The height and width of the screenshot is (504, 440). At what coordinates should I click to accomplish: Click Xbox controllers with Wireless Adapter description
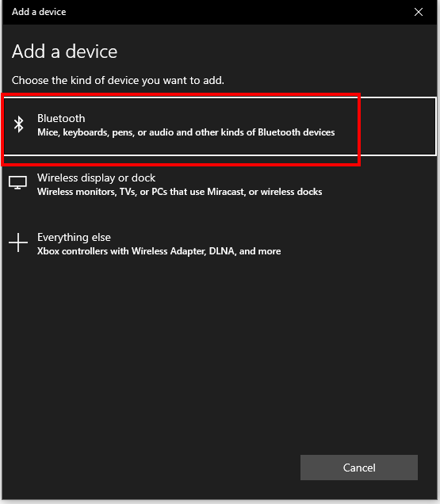(159, 251)
